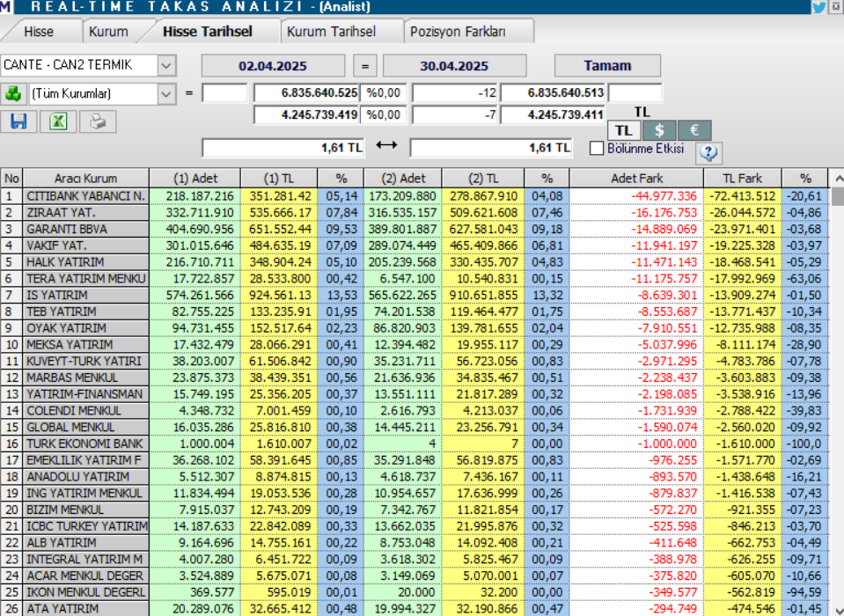Select the ICBC TURKEY YATIRIM row
The height and width of the screenshot is (616, 844).
click(x=415, y=526)
